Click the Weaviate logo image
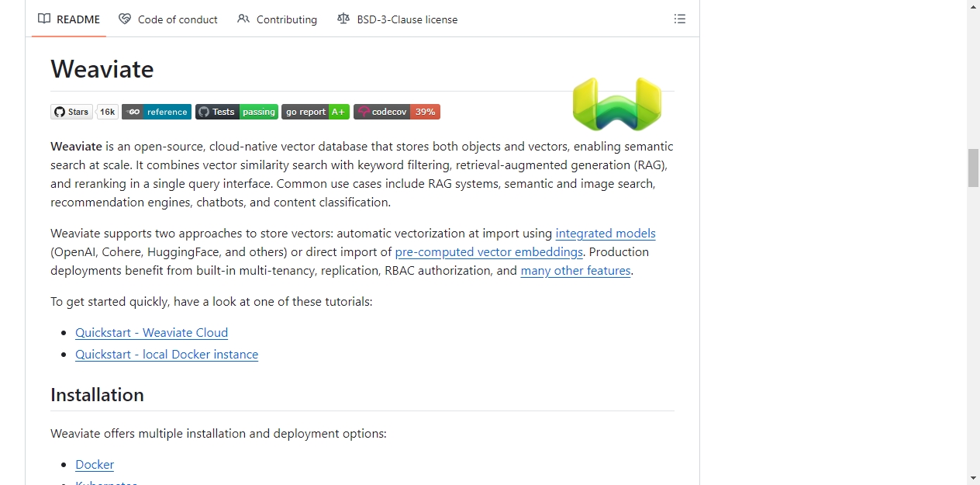980x485 pixels. [617, 104]
